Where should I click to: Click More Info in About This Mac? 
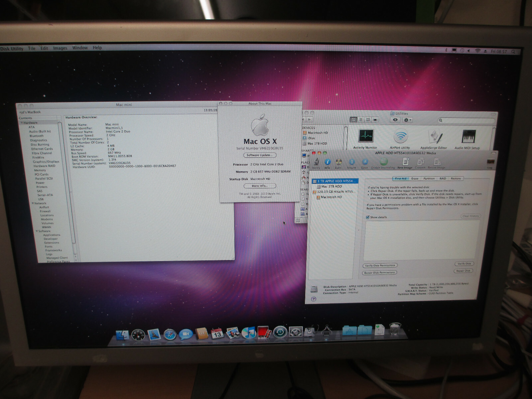(260, 186)
